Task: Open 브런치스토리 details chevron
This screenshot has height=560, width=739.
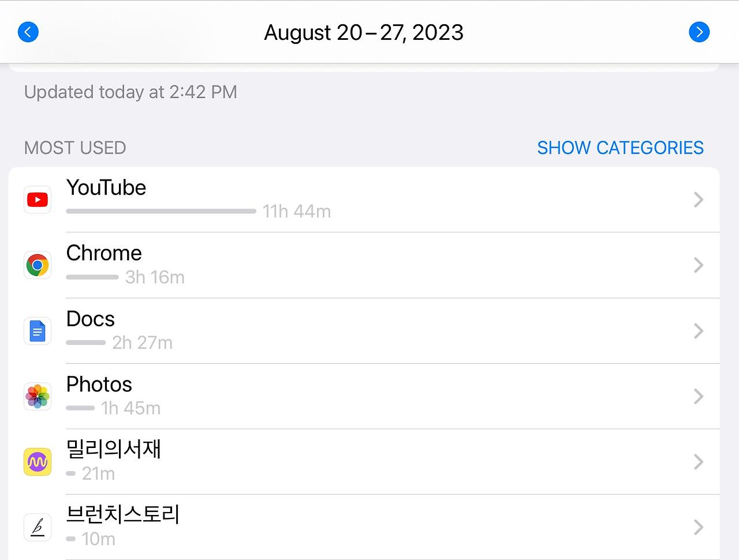Action: click(699, 527)
